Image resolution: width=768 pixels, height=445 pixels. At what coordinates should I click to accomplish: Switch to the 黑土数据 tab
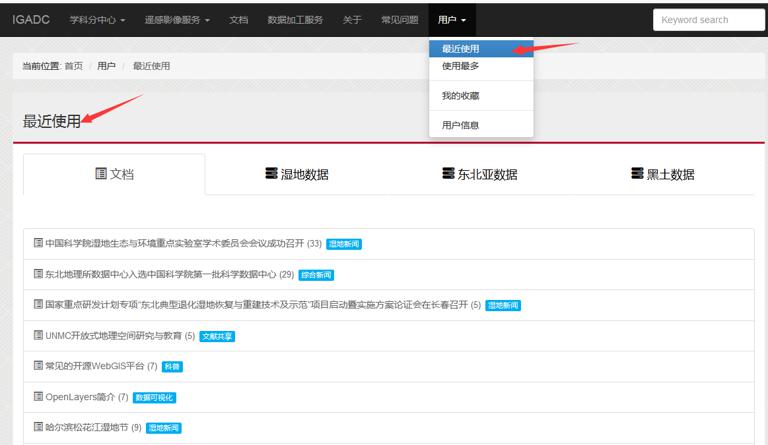click(x=663, y=174)
